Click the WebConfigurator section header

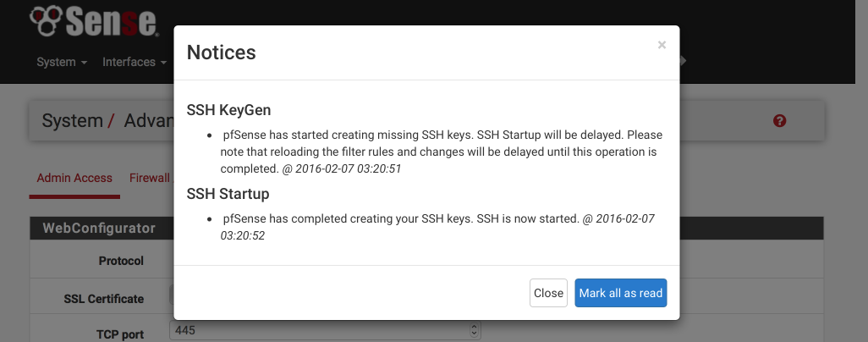(99, 228)
